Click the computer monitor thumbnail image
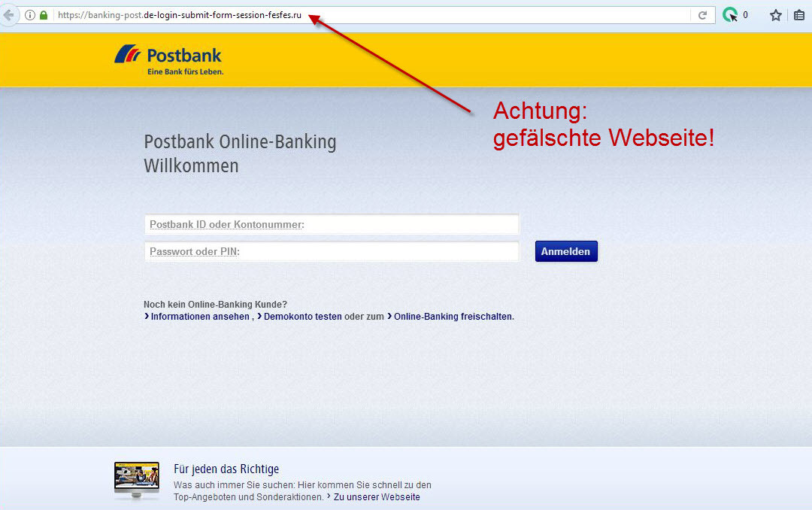The height and width of the screenshot is (510, 812). 137,481
